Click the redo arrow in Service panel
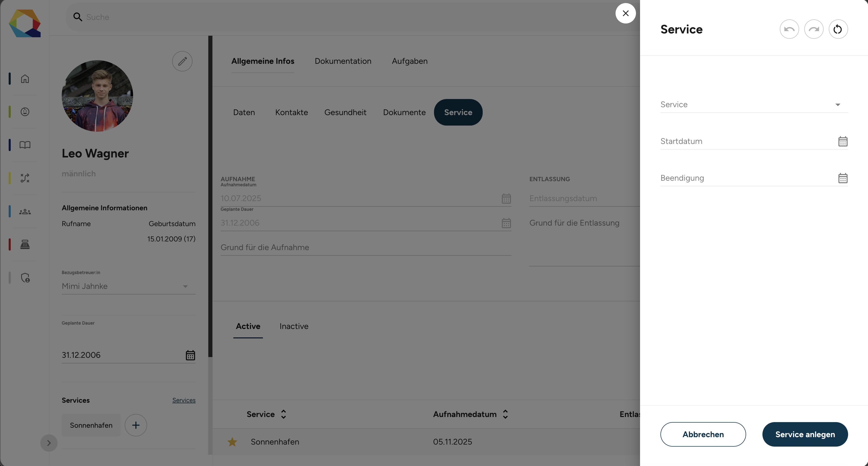868x466 pixels. 814,29
